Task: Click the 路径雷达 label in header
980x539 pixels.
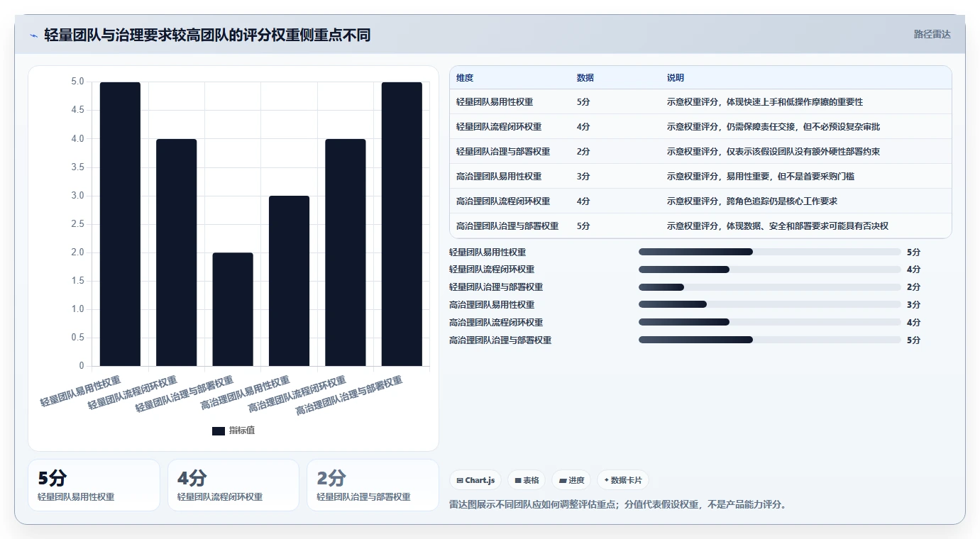Action: 932,34
